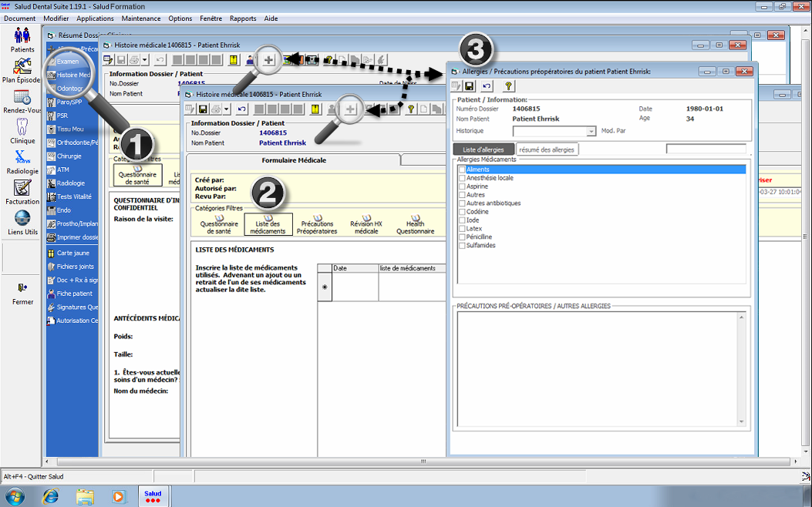Open the print dropdown arrow in front toolbar
This screenshot has width=812, height=507.
[x=227, y=109]
